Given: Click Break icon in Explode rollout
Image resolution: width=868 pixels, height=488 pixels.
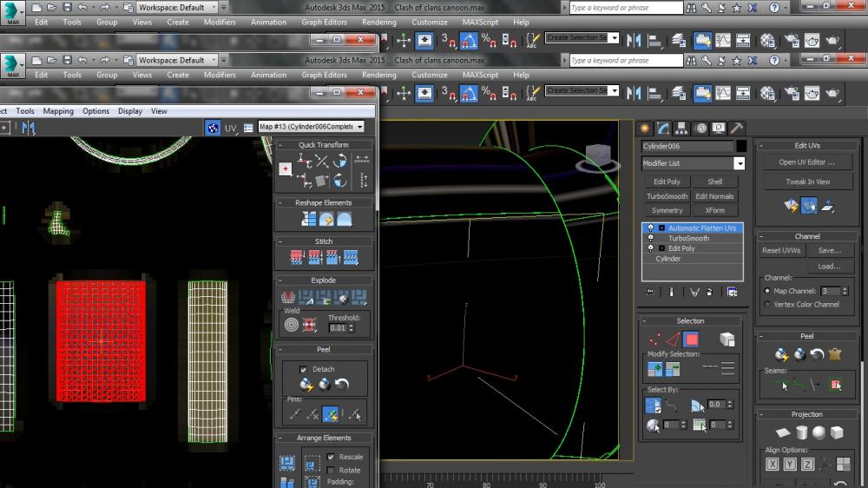Looking at the screenshot, I should tap(288, 298).
